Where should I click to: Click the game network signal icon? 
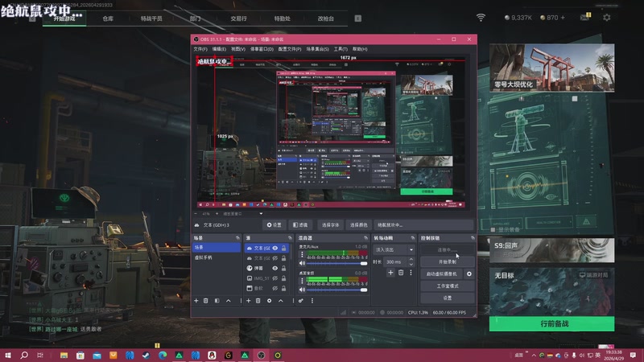click(481, 18)
